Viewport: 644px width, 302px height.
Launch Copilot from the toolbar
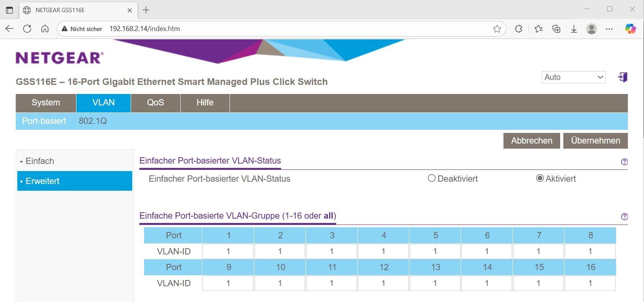tap(630, 29)
